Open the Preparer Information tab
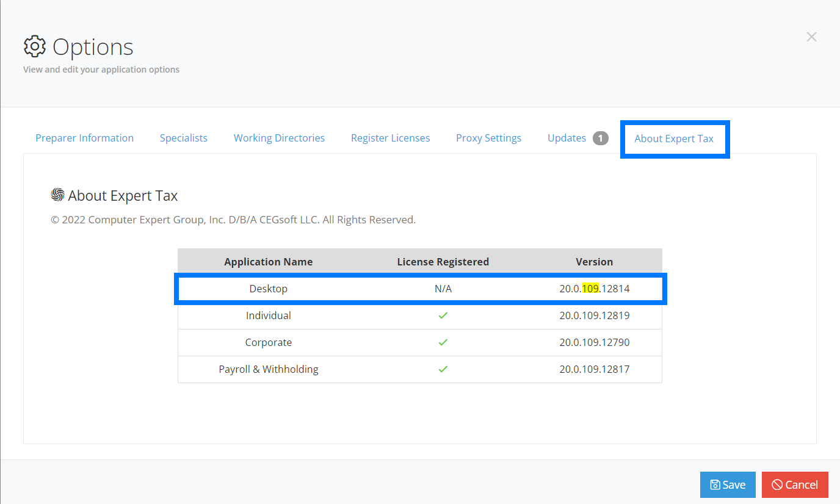Screen dimensions: 840x504 (84, 138)
